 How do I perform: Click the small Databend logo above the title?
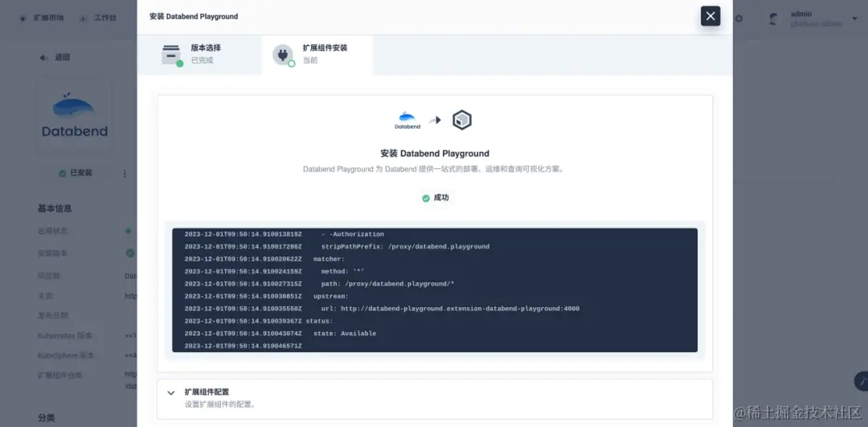pyautogui.click(x=407, y=120)
